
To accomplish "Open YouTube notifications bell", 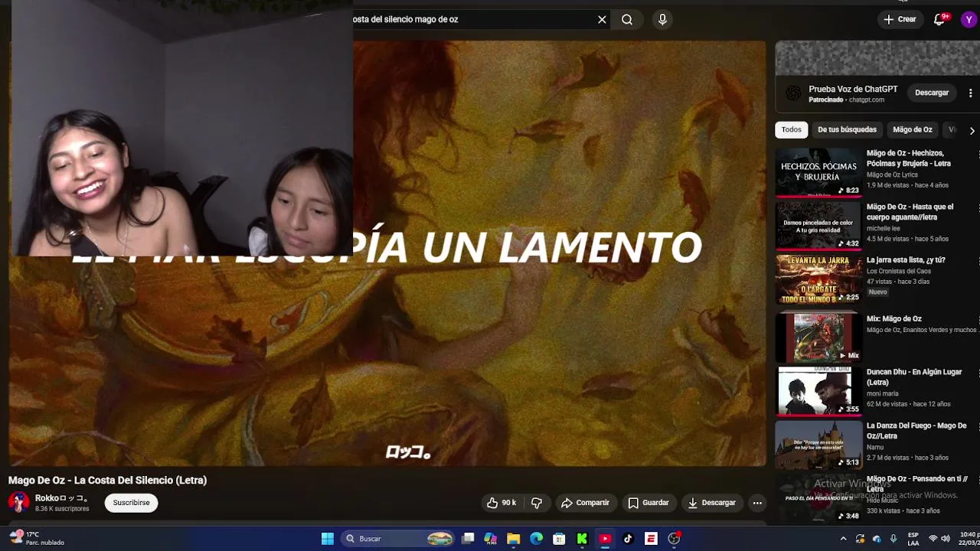I will point(939,20).
